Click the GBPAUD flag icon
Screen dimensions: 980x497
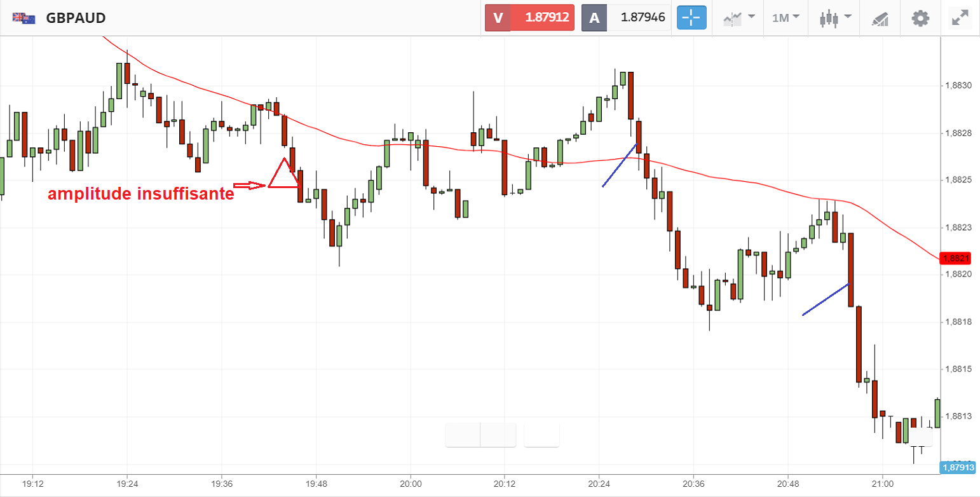pyautogui.click(x=24, y=18)
